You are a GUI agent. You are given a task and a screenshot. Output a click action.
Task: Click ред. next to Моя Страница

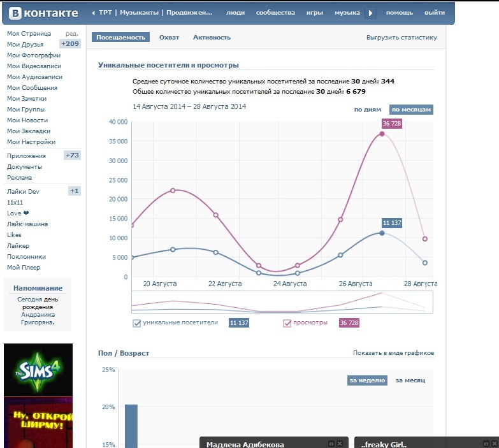pyautogui.click(x=72, y=33)
